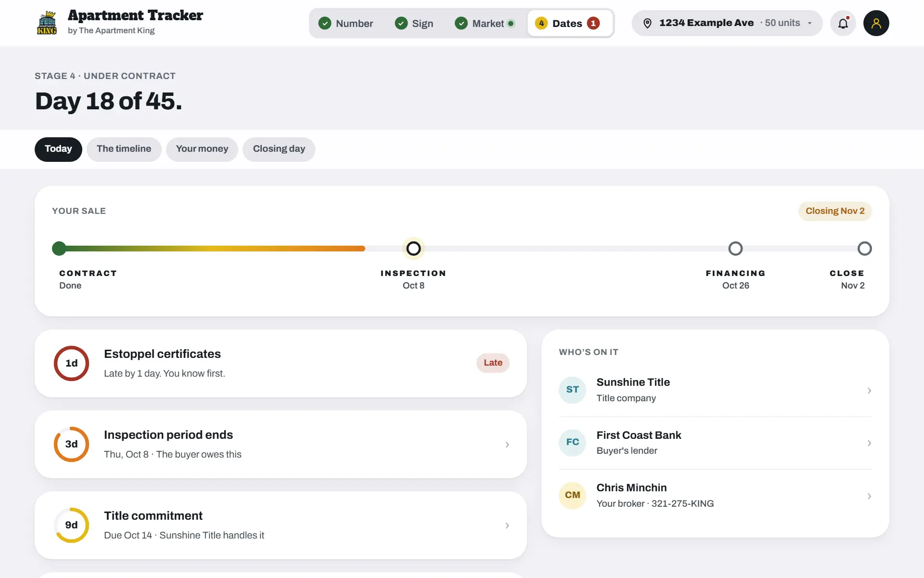Click the green checkmark next to Sign
The width and height of the screenshot is (924, 578).
[x=401, y=23]
